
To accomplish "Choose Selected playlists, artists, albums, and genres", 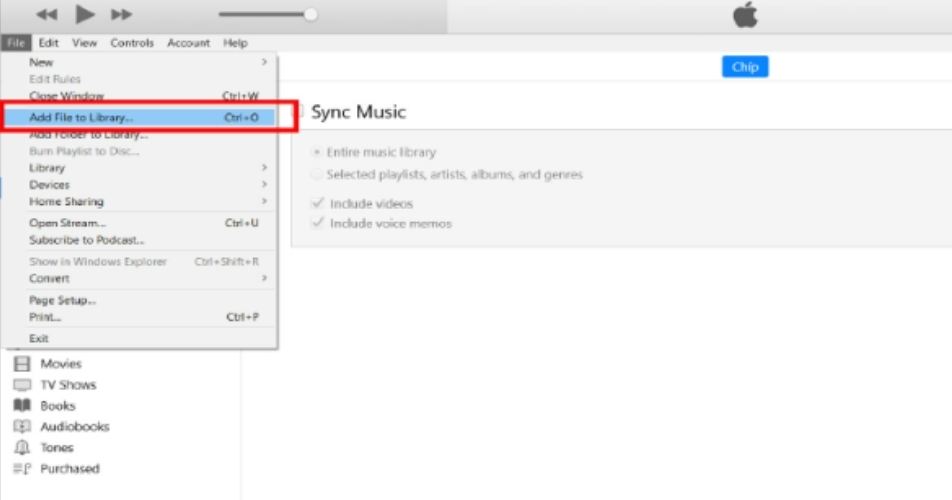I will [x=317, y=174].
